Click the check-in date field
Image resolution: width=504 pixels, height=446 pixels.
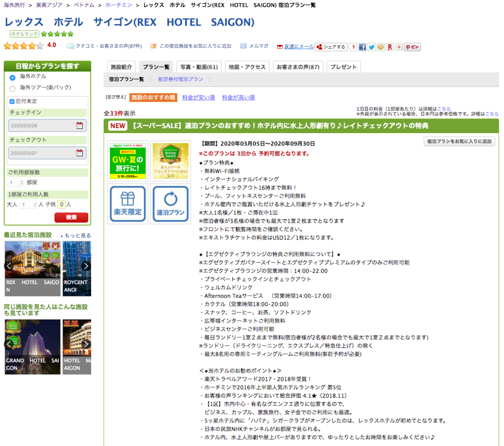tap(47, 125)
